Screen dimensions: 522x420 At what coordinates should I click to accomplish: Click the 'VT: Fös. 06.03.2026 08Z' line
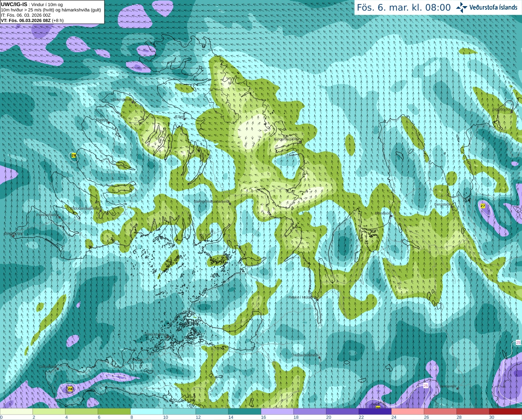pos(32,20)
